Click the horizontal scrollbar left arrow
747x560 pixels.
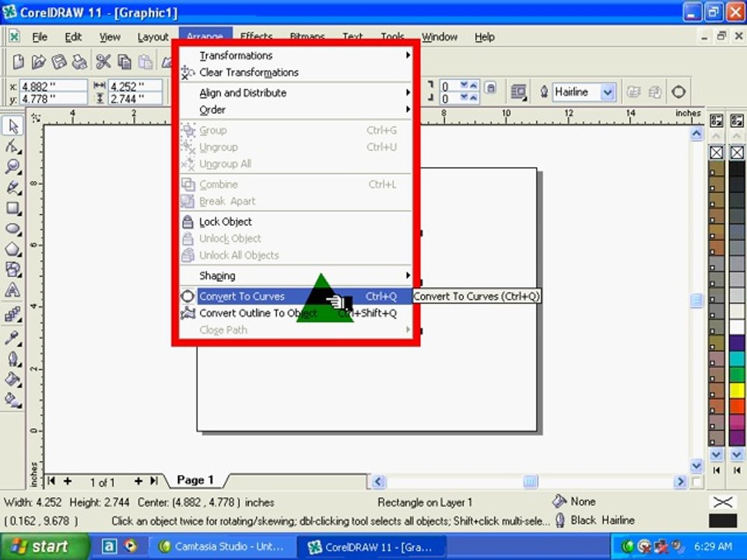click(378, 481)
